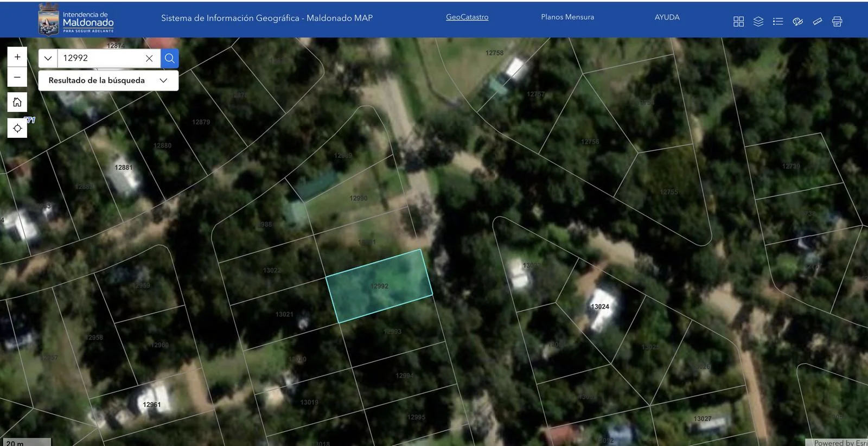Viewport: 868px width, 446px height.
Task: Click into the 12992 search field
Action: (x=101, y=58)
